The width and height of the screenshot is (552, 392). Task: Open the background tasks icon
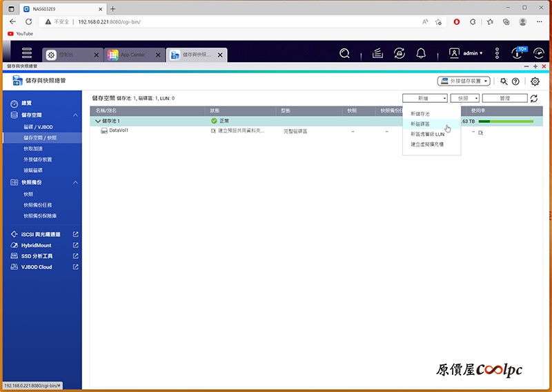377,54
